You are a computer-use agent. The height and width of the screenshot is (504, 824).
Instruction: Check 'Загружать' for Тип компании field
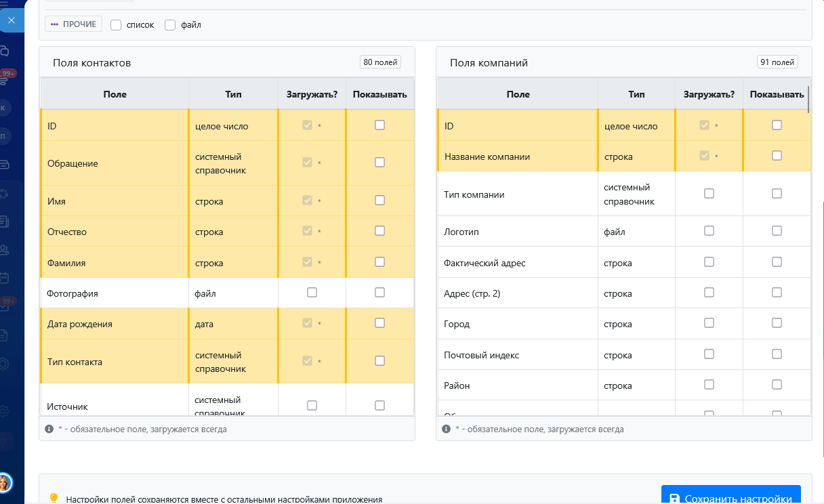(709, 193)
